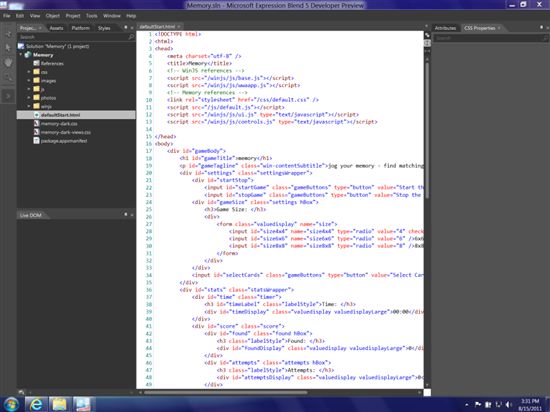
Task: Select package.appxmanifest in project tree
Action: pos(64,141)
